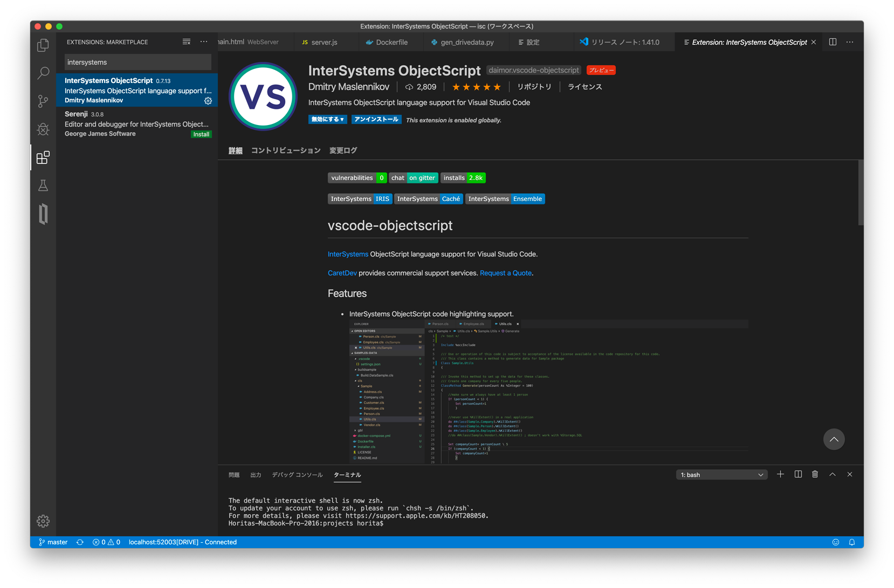
Task: Click the master branch in status bar
Action: click(x=53, y=542)
